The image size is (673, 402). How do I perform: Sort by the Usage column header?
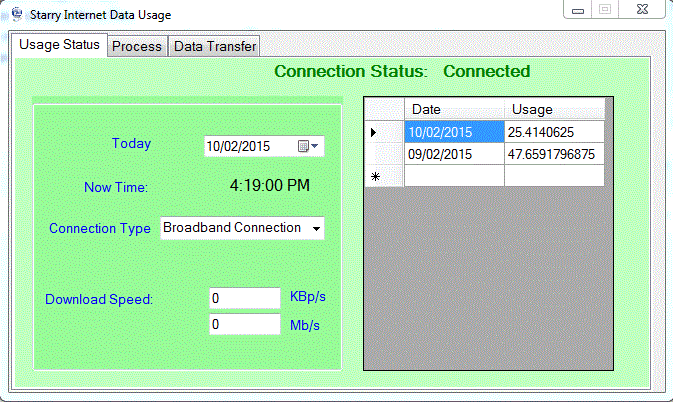pyautogui.click(x=554, y=109)
